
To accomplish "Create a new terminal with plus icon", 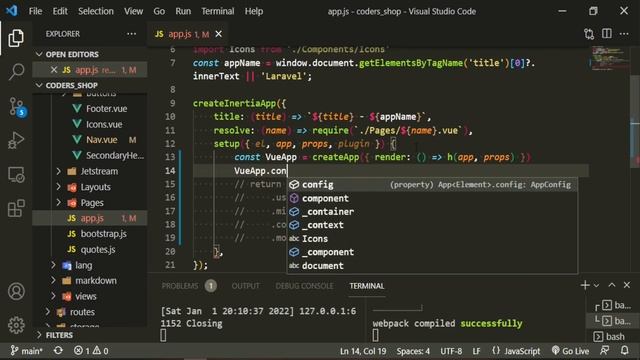I will (585, 285).
